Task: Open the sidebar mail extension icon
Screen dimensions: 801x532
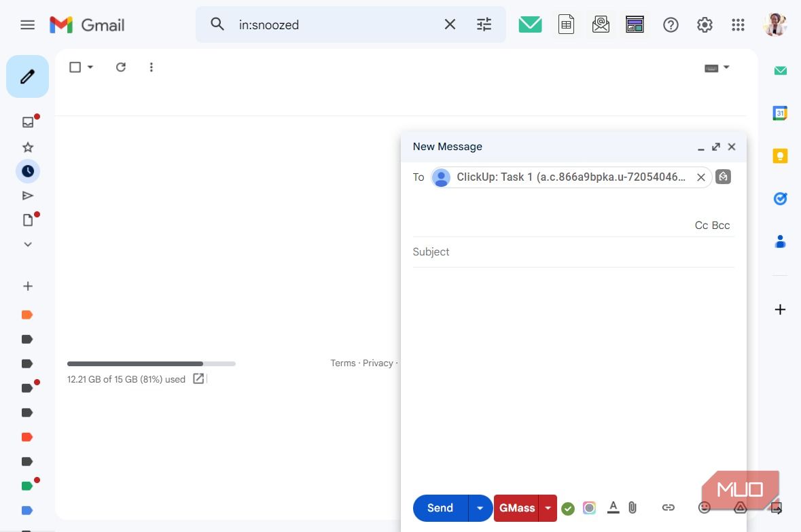Action: 780,71
